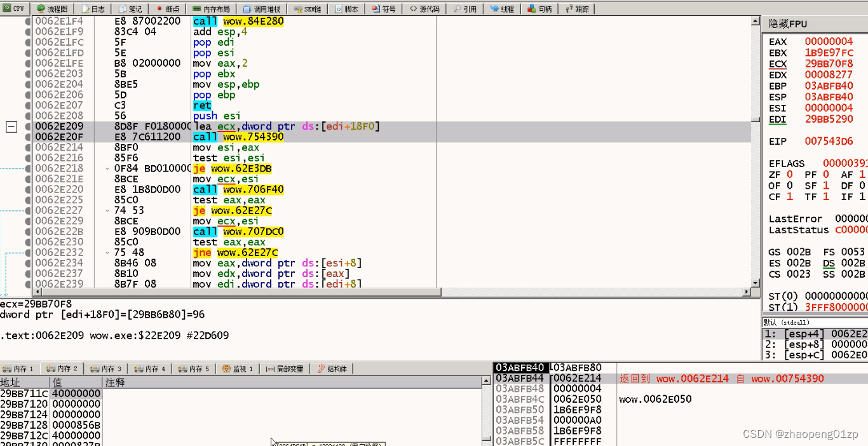
Task: Select the EAX register value 00000004
Action: click(829, 41)
